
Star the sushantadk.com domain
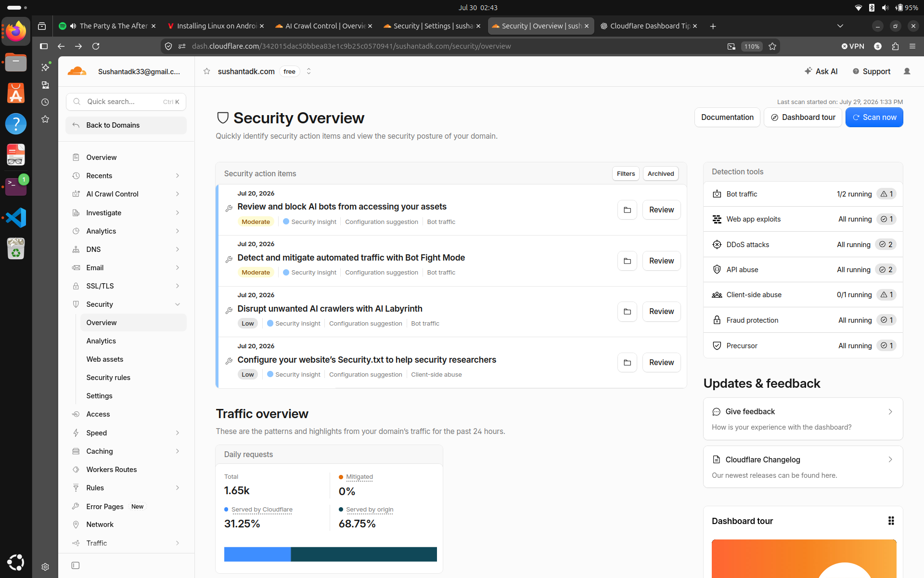pyautogui.click(x=207, y=71)
